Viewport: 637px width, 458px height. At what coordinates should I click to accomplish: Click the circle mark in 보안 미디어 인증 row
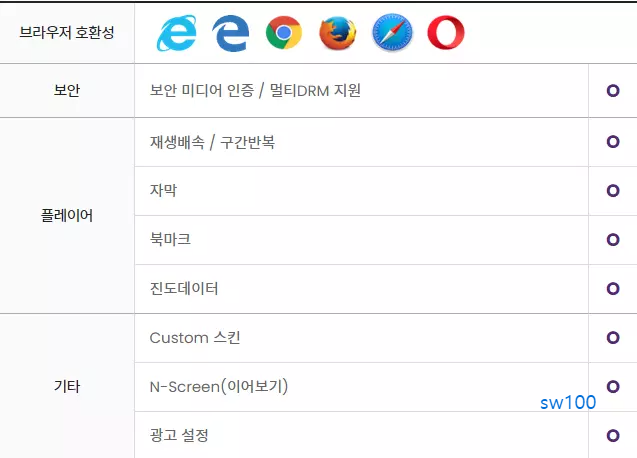pyautogui.click(x=613, y=90)
